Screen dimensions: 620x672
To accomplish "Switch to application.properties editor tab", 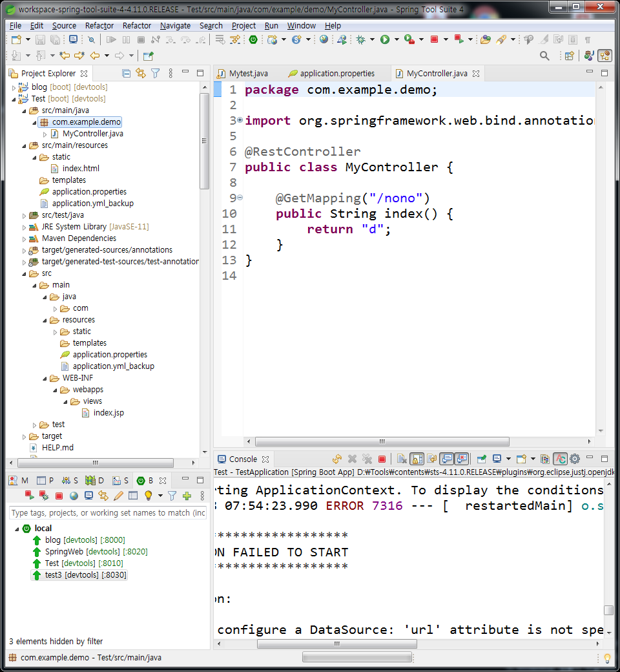I will [331, 73].
